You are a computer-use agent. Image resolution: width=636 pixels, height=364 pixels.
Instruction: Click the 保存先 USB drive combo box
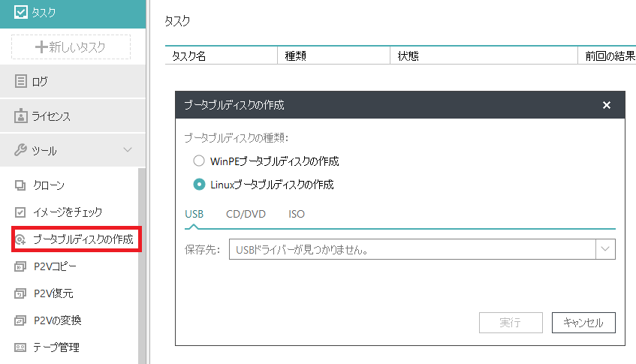[x=422, y=249]
